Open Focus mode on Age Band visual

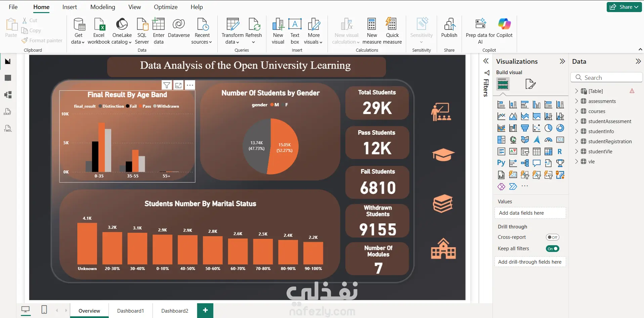(x=178, y=85)
